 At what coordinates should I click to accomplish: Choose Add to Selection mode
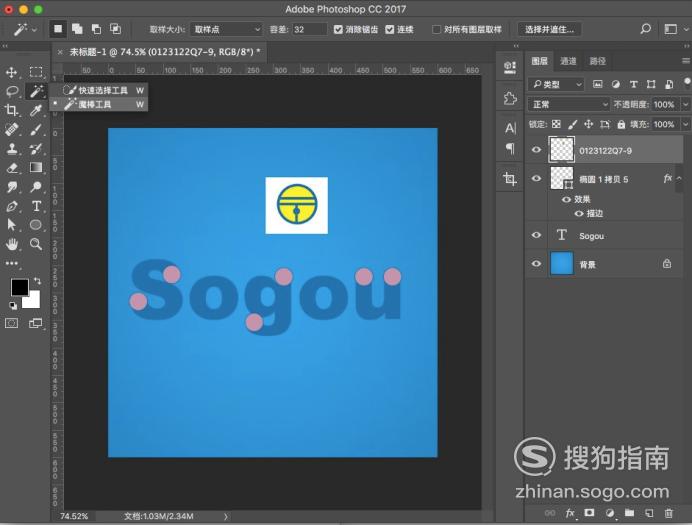tap(77, 29)
